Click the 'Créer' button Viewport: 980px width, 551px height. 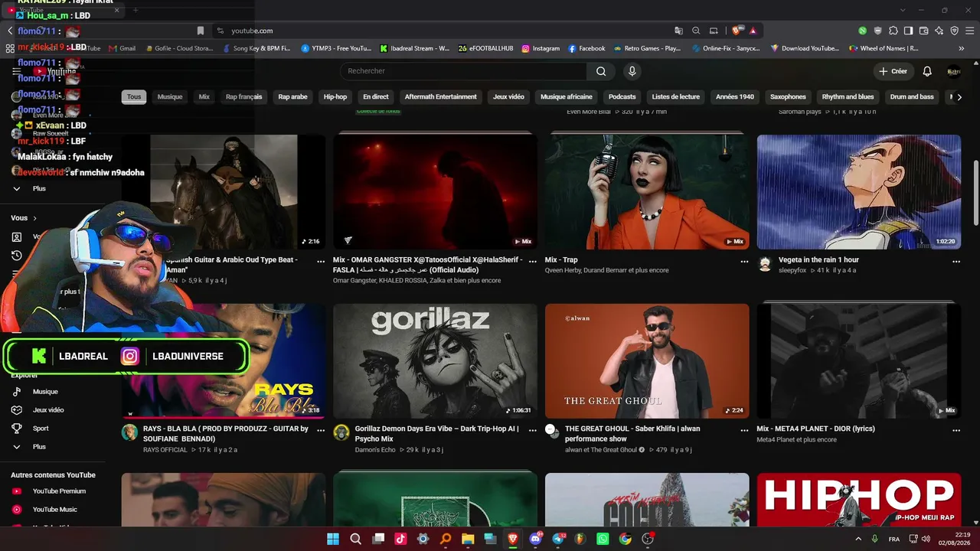click(x=893, y=71)
